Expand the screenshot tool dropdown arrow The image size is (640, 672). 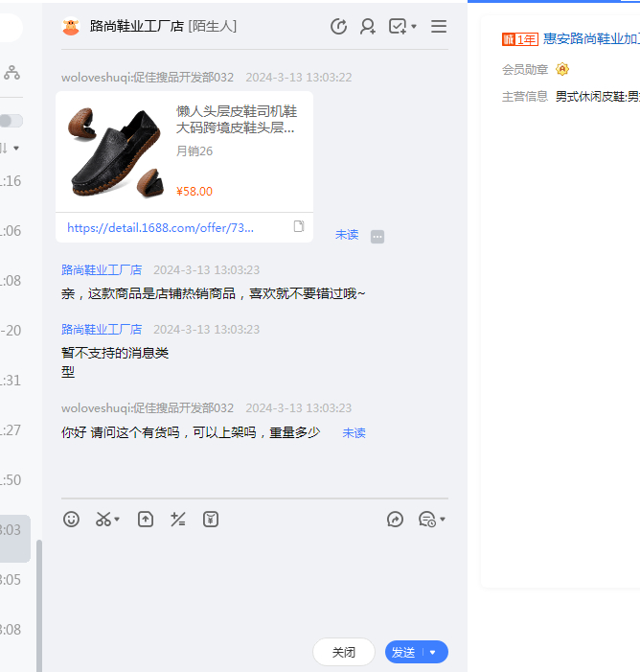[x=117, y=520]
